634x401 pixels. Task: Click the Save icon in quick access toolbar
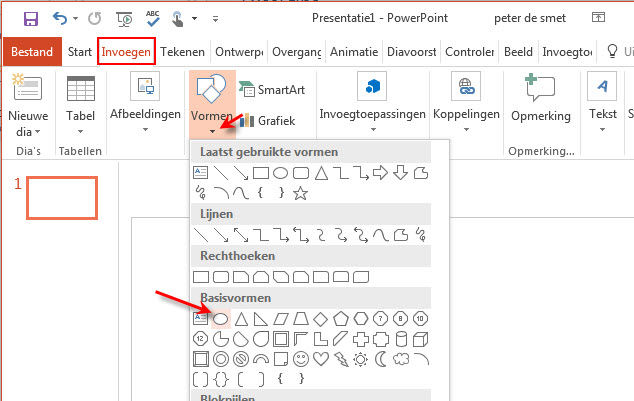[x=31, y=19]
